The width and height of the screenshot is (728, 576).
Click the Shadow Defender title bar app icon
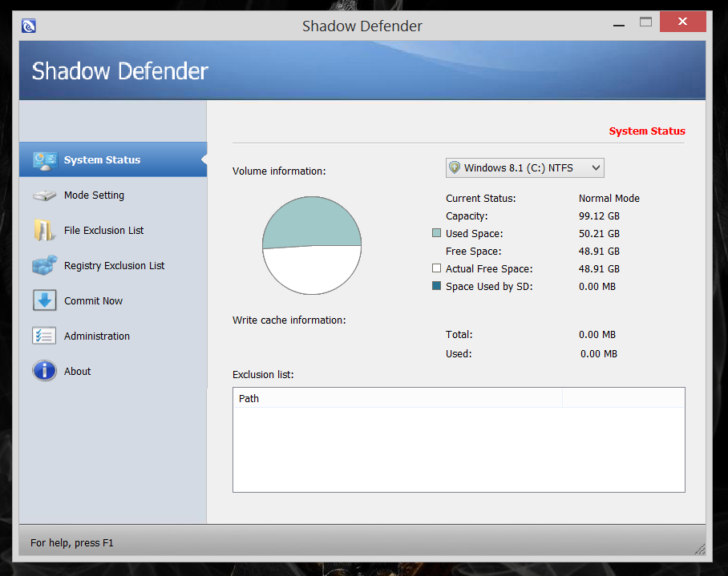29,26
